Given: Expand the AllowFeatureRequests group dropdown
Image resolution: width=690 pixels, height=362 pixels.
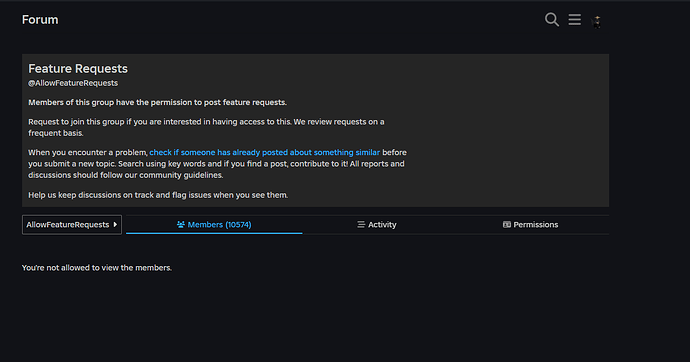Looking at the screenshot, I should click(x=72, y=224).
